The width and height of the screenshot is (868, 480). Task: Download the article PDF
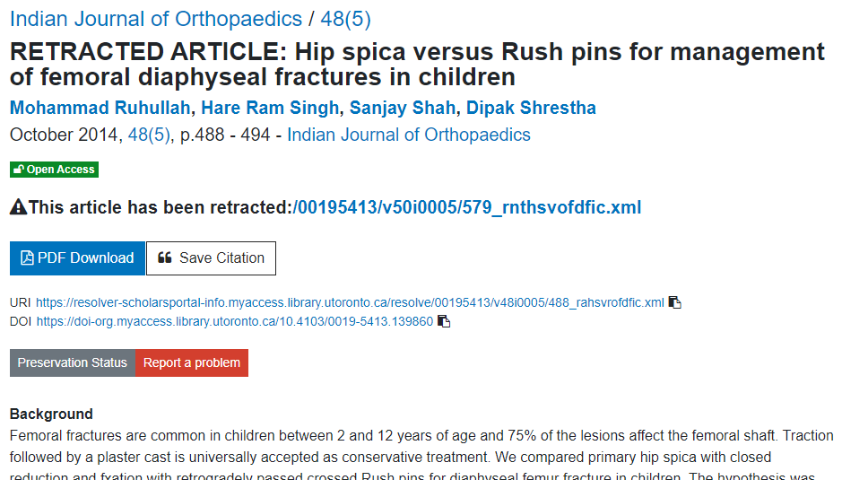(77, 258)
